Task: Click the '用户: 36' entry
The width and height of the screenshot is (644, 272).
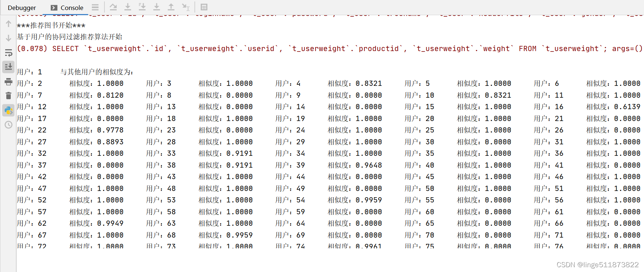Action: pos(548,153)
